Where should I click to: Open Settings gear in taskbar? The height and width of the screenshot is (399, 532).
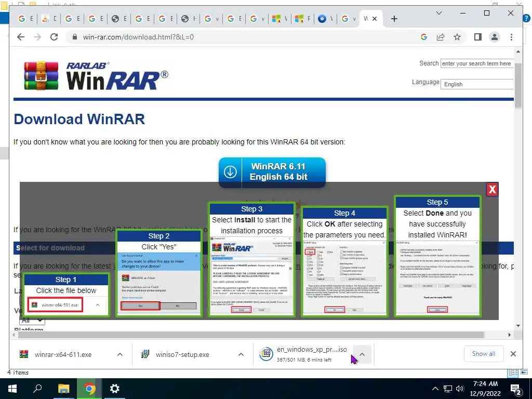tap(115, 389)
